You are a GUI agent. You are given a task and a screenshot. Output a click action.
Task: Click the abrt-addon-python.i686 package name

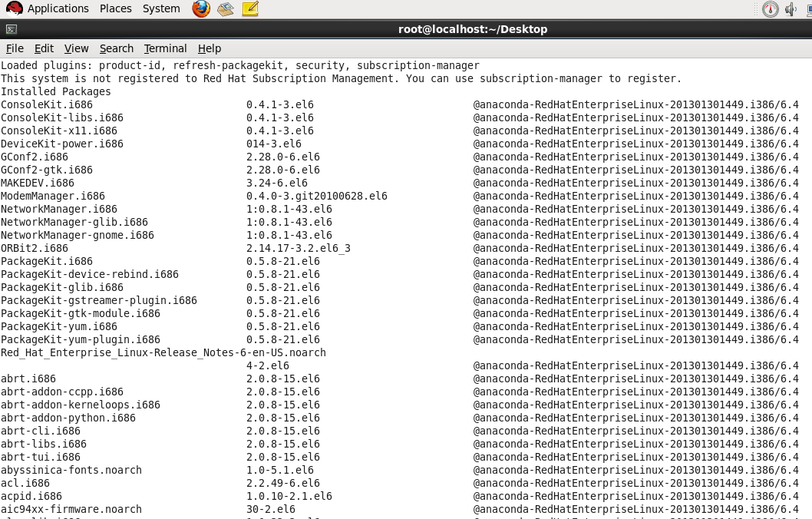(68, 418)
